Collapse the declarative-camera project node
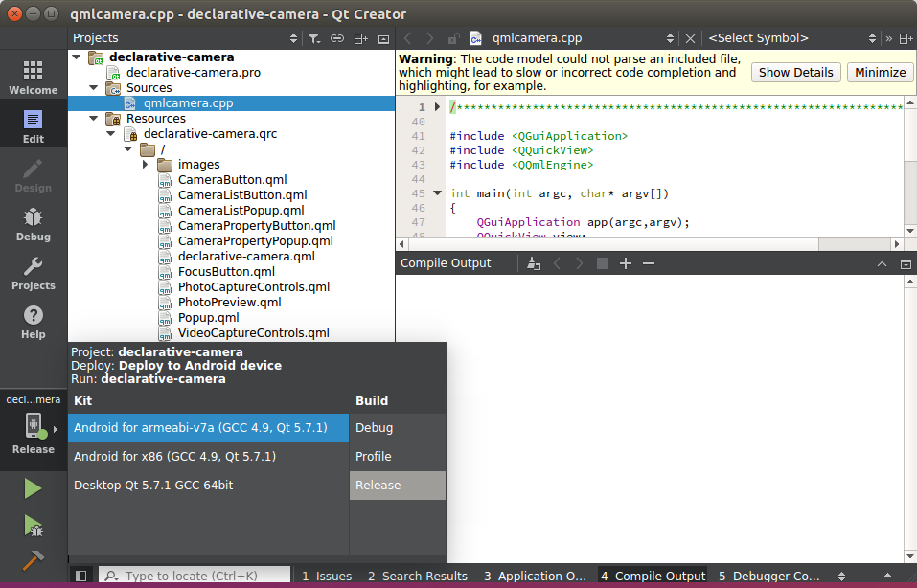917x588 pixels. 77,57
